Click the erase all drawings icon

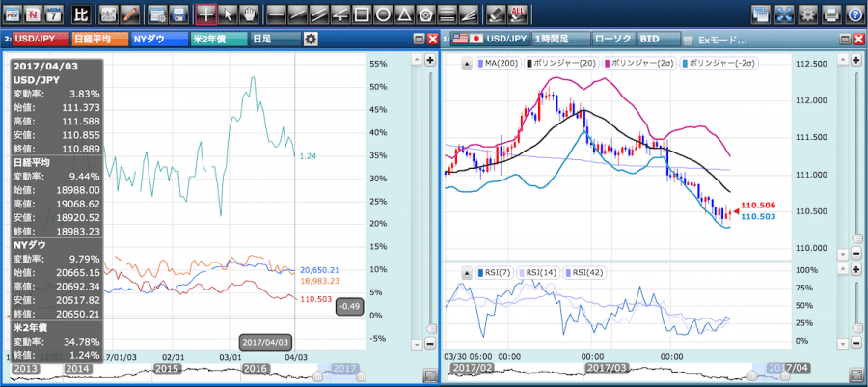[x=519, y=14]
